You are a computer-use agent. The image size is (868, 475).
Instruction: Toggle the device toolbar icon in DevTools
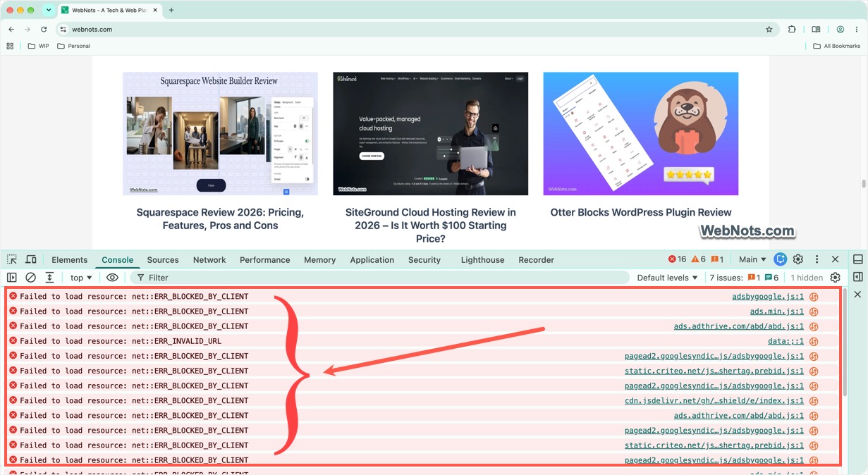[31, 259]
